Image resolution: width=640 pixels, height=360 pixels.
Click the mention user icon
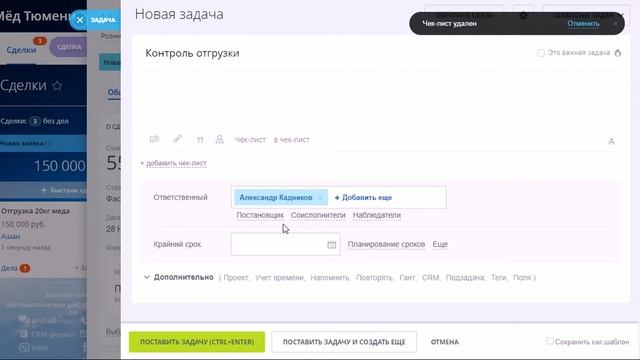pos(220,140)
